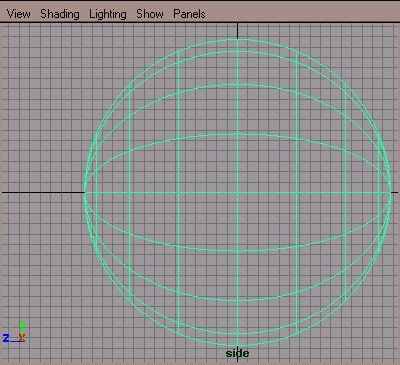Open the Shading menu
This screenshot has width=400, height=365.
click(60, 14)
